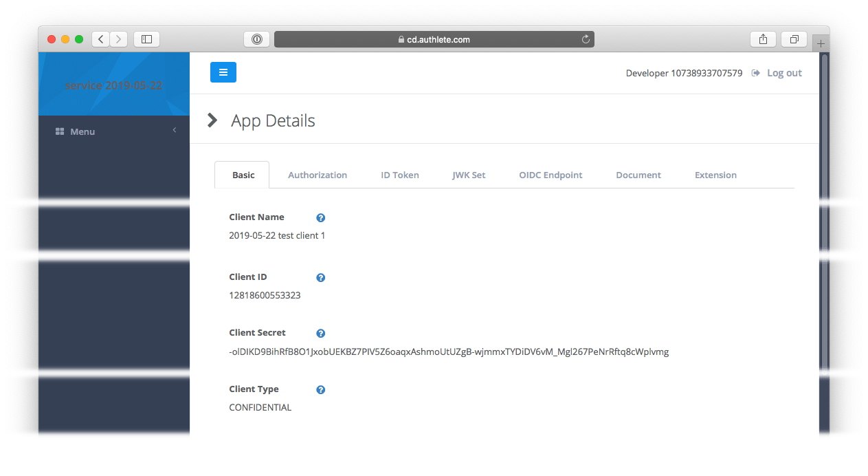
Task: Click the client name '2019-05-22 test client 1'
Action: [277, 235]
